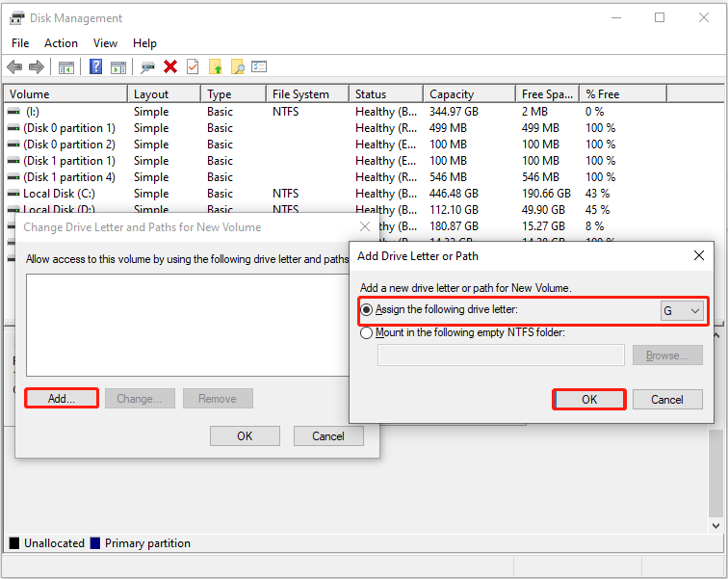
Task: Click the 190.66 GB free space cell
Action: click(x=546, y=193)
